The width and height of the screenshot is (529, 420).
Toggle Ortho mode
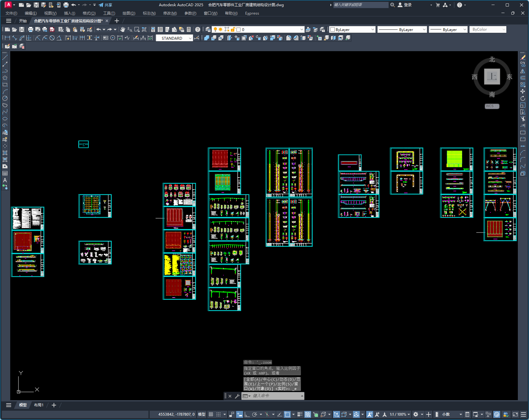click(247, 414)
